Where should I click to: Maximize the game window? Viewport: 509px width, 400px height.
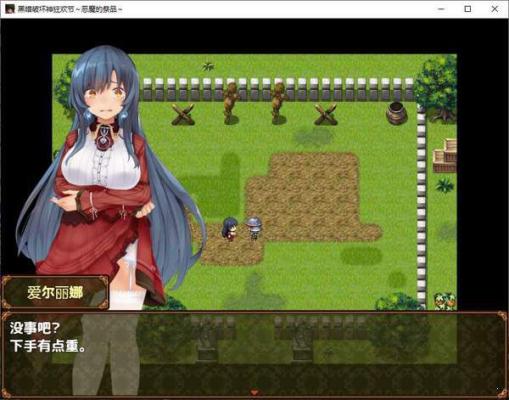pyautogui.click(x=468, y=9)
